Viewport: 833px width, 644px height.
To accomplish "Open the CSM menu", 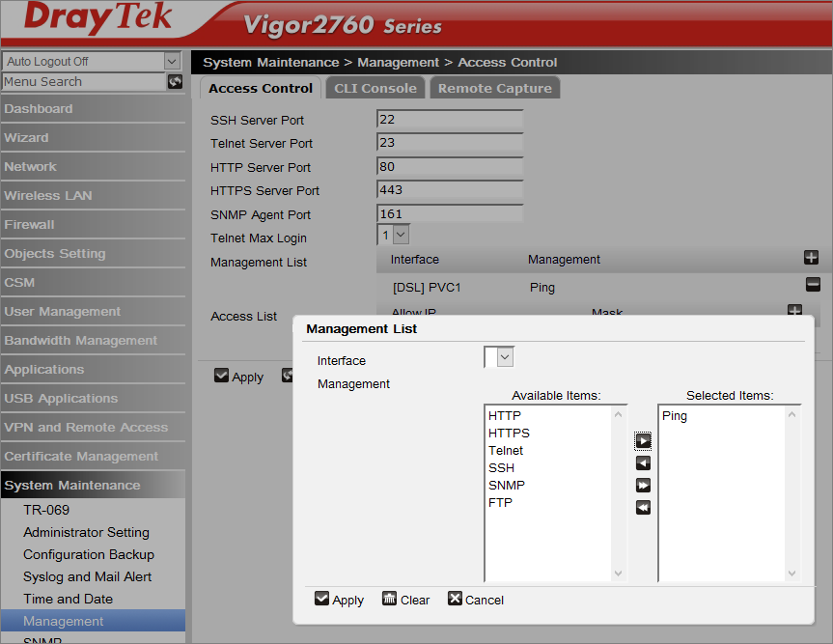I will click(93, 283).
